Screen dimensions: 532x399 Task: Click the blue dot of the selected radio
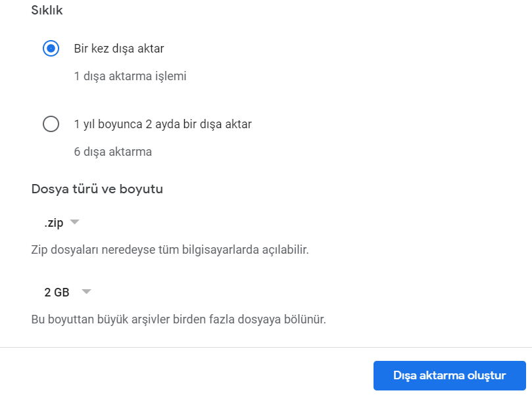[51, 49]
